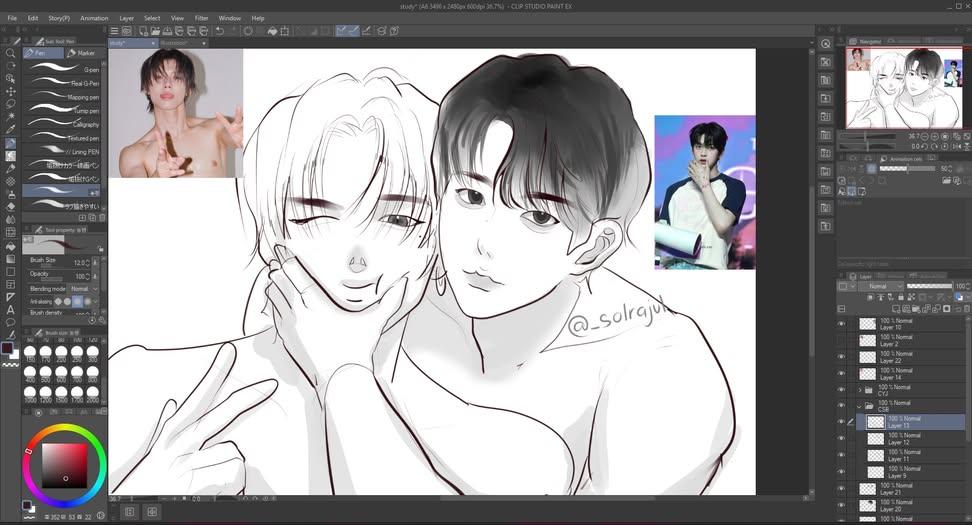Click the New canvas icon

coord(143,31)
